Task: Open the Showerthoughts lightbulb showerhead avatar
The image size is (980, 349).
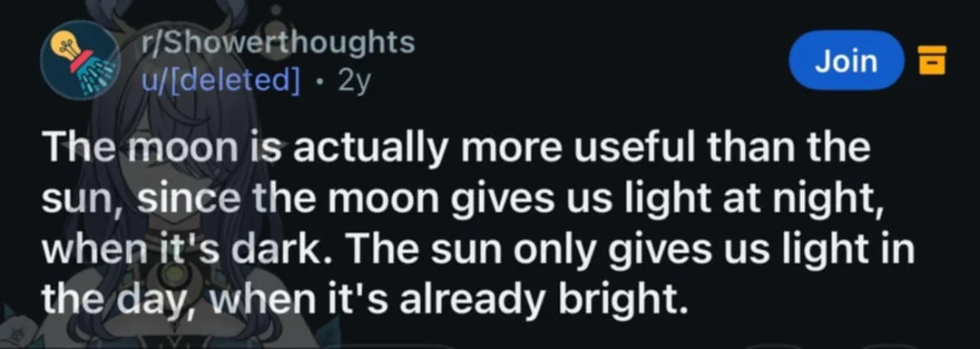Action: [82, 60]
